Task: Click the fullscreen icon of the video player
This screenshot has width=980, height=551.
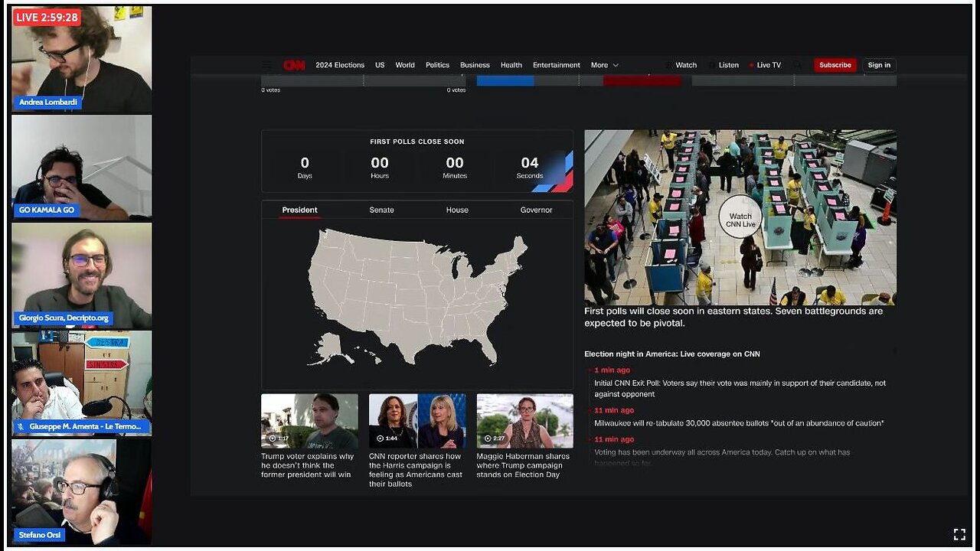Action: [959, 534]
